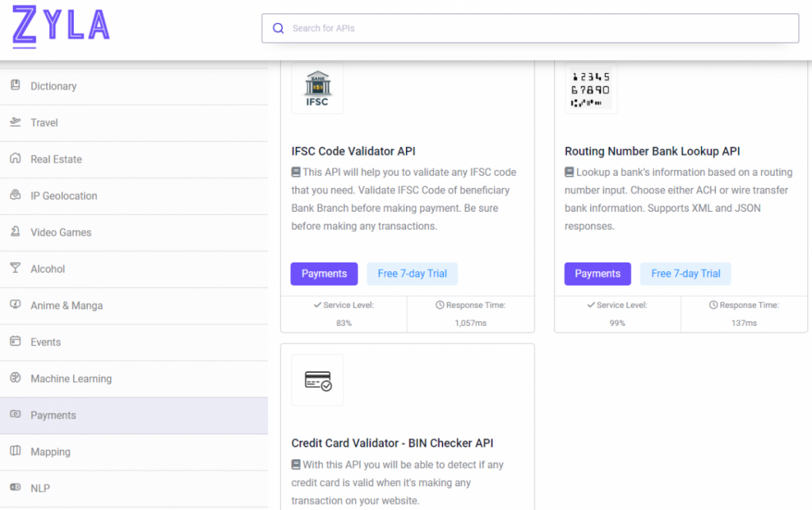Image resolution: width=812 pixels, height=510 pixels.
Task: Click the Video Games chess icon
Action: coord(16,232)
